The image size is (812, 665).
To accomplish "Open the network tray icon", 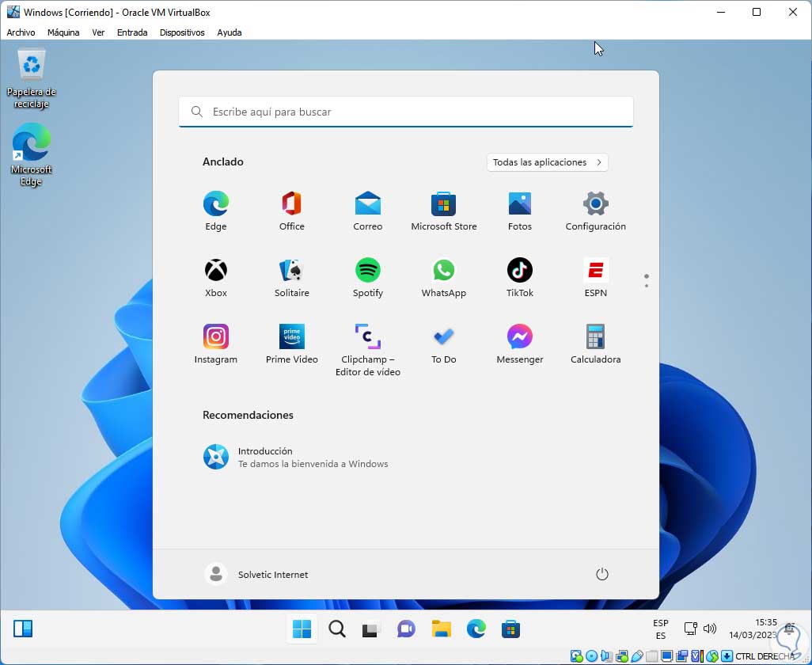I will point(691,629).
